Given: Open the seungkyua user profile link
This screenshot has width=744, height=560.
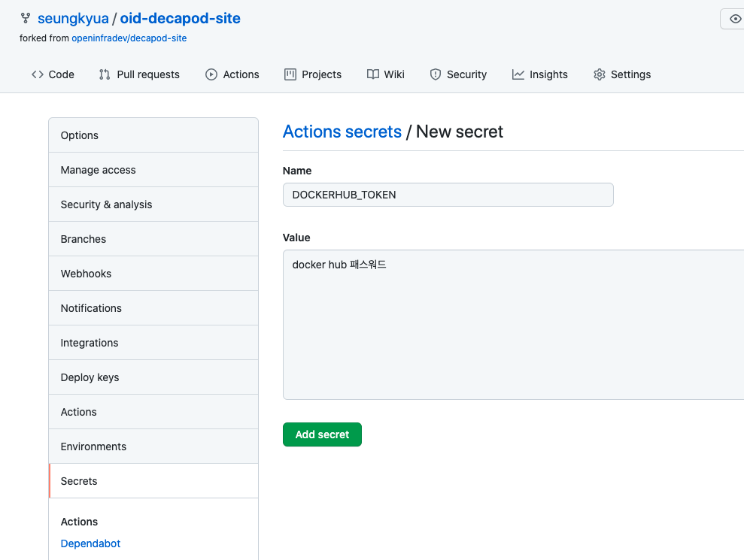Looking at the screenshot, I should coord(73,19).
